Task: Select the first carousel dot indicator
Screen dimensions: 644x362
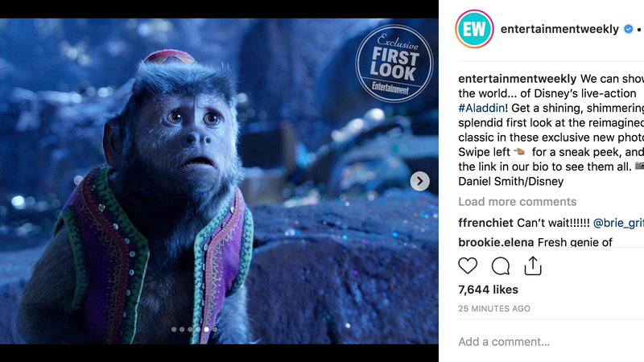Action: click(x=174, y=329)
